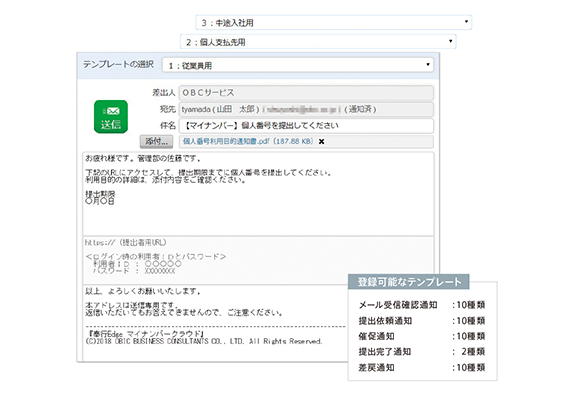575x396 pixels.
Task: Click the 件名 subject input field
Action: [x=306, y=125]
